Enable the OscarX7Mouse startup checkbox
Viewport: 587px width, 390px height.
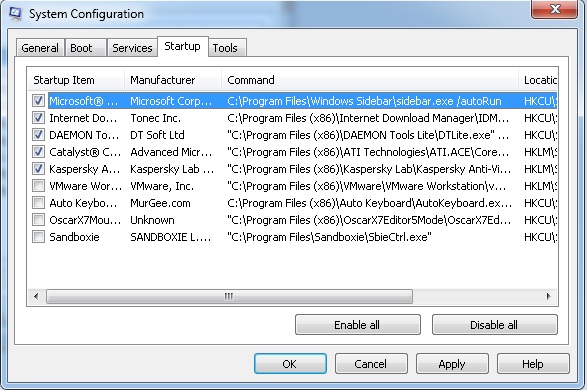[x=38, y=220]
